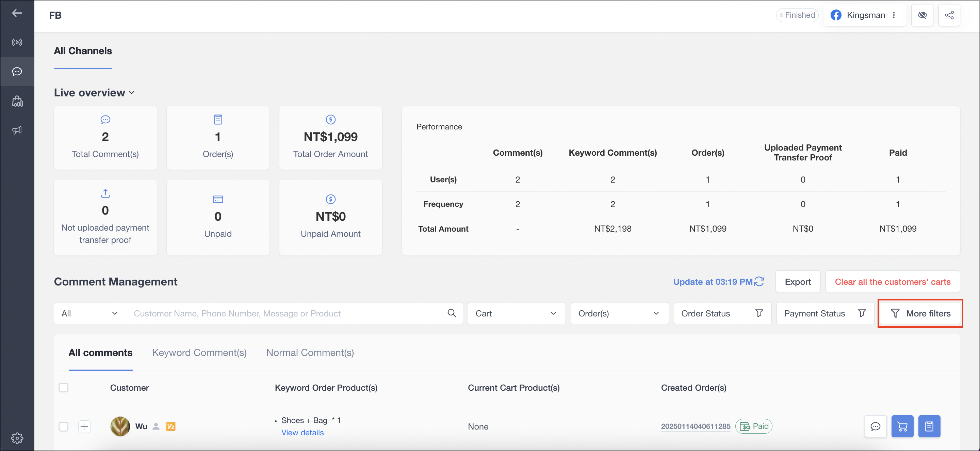The width and height of the screenshot is (980, 451).
Task: Click the Order Status filter funnel icon
Action: point(759,313)
